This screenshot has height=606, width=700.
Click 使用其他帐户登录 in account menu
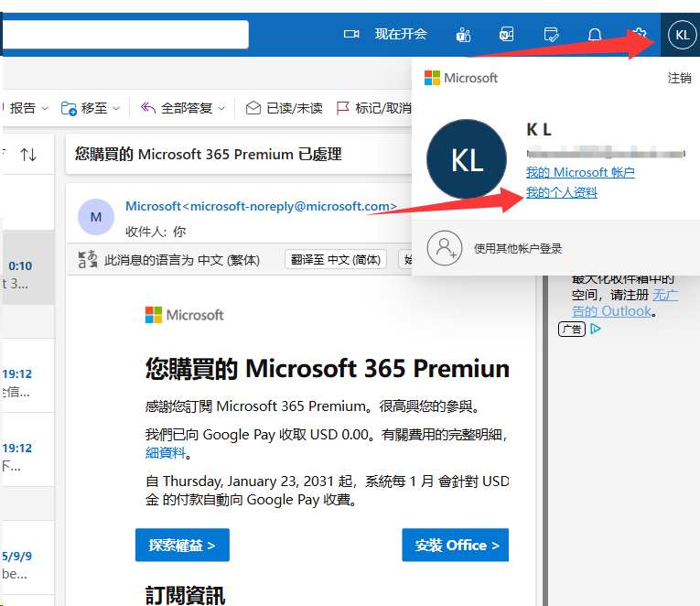[517, 248]
